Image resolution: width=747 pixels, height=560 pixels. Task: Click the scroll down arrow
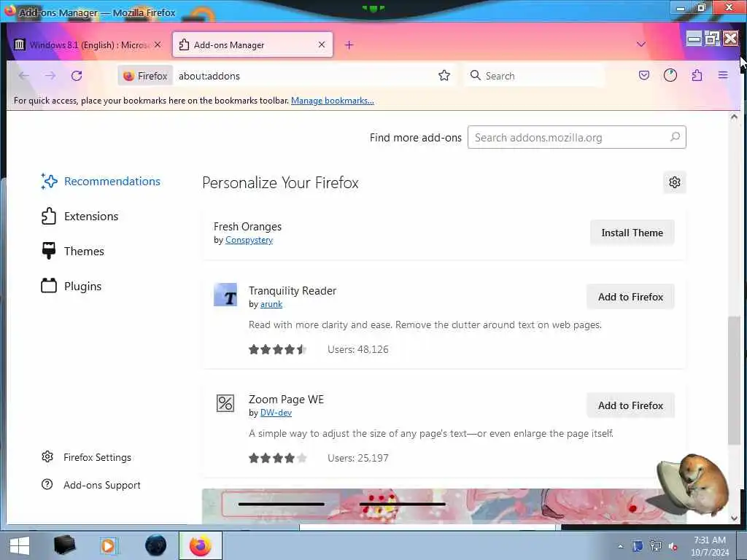(734, 518)
